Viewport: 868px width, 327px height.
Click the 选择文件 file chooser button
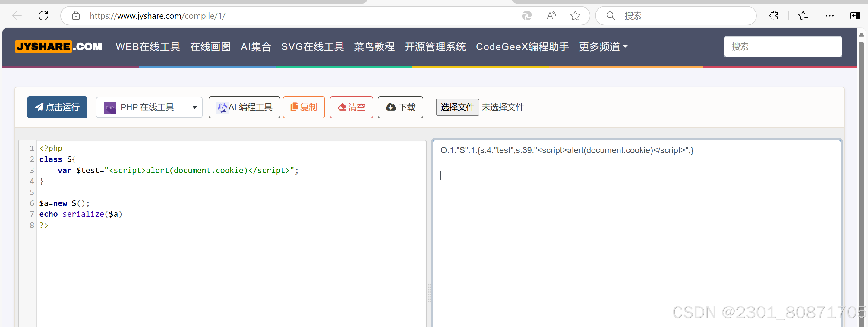(457, 107)
